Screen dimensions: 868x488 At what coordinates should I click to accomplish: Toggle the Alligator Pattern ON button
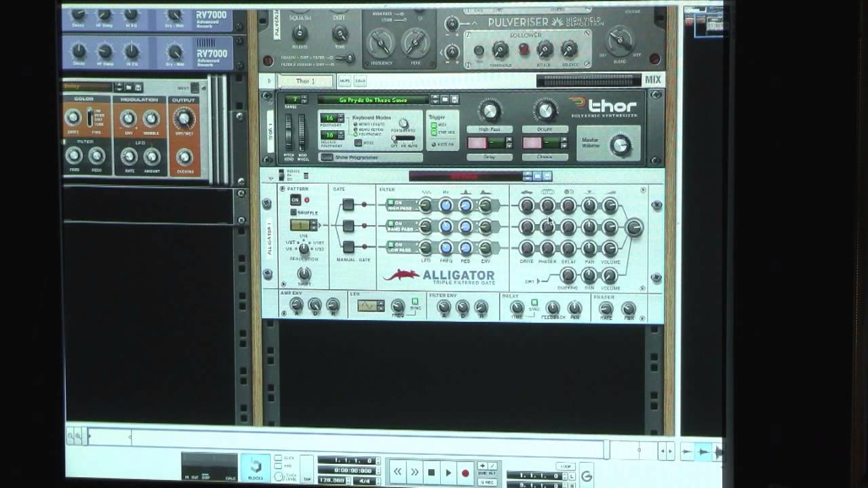pyautogui.click(x=295, y=200)
